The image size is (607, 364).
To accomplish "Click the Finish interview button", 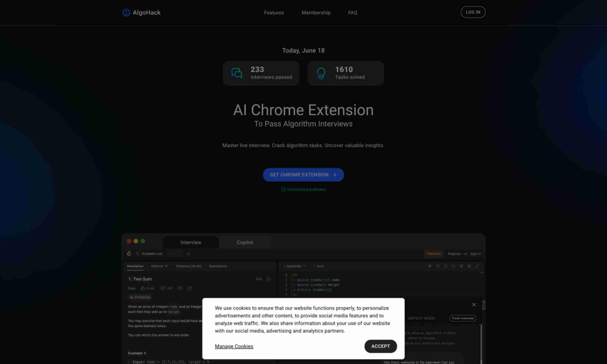I will (x=462, y=318).
